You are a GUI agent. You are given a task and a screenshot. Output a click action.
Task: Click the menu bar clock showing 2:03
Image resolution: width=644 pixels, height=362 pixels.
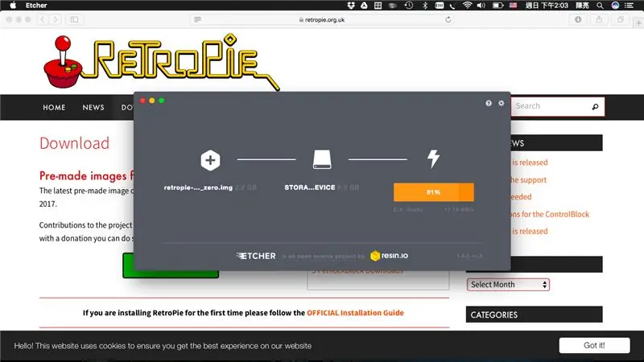pos(547,6)
